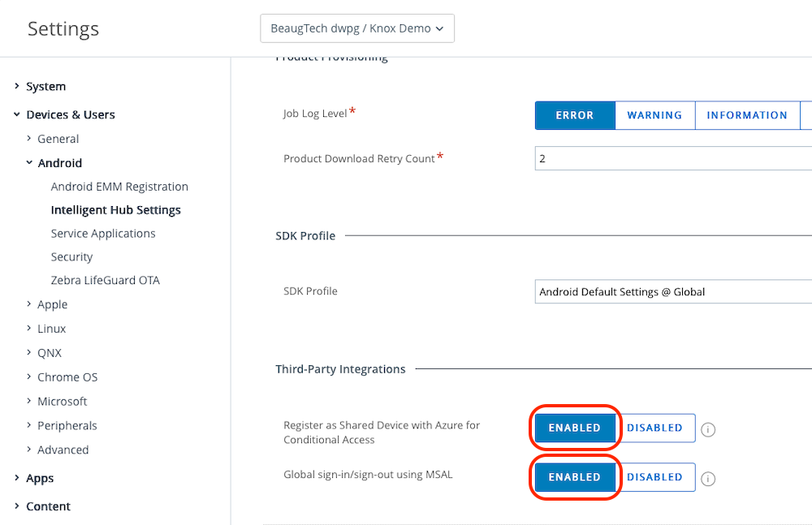This screenshot has width=812, height=525.
Task: Open the BeaugTech dwpg / Knox Demo dropdown
Action: (356, 28)
